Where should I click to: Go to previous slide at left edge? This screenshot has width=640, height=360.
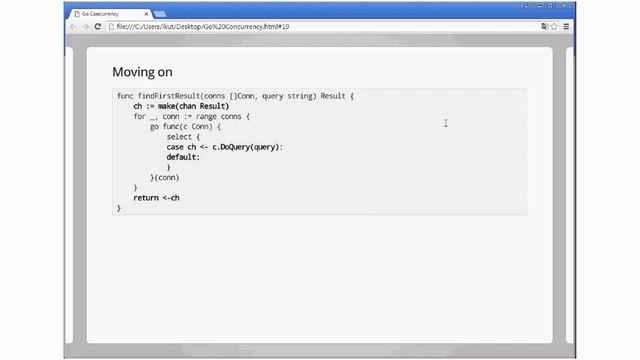(x=69, y=195)
